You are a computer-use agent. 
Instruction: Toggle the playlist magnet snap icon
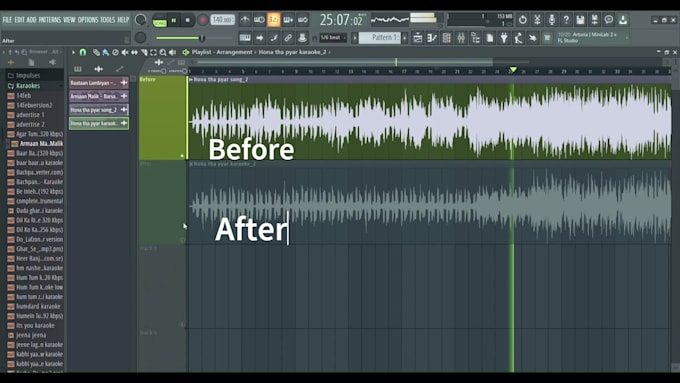(x=83, y=52)
